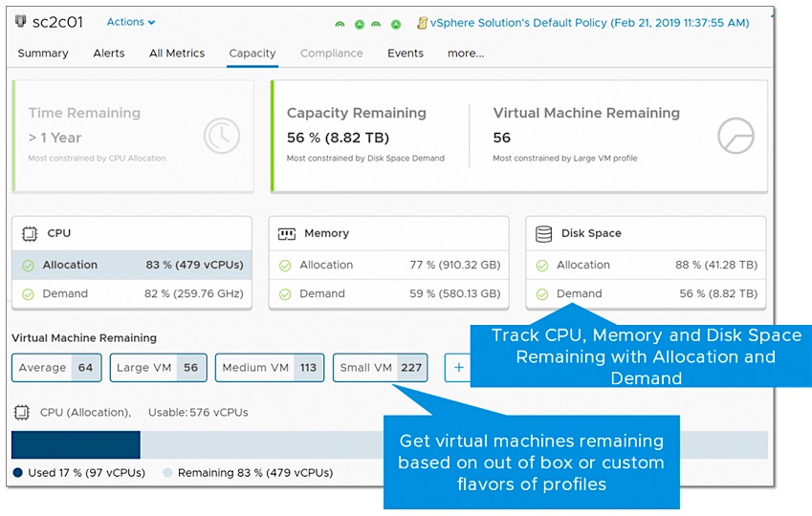The image size is (812, 516).
Task: Click the pie chart icon in Capacity Remaining
Action: (735, 137)
